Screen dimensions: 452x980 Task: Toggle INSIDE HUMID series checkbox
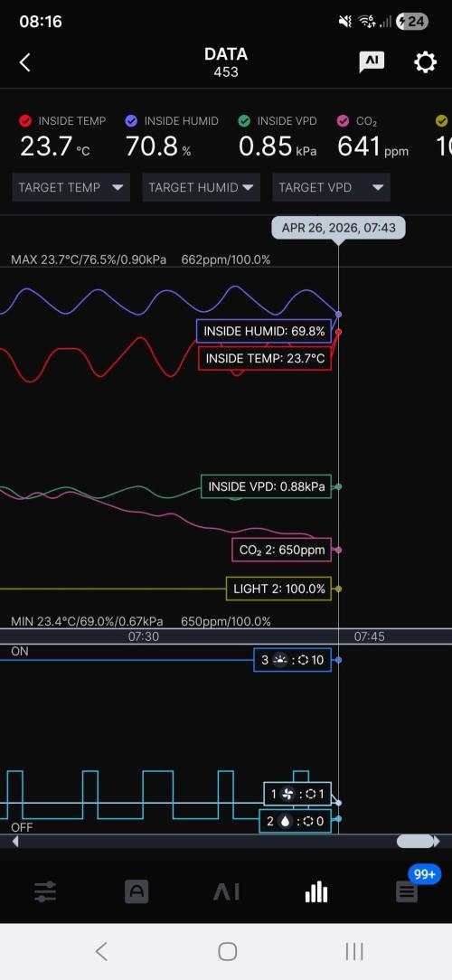tap(131, 120)
